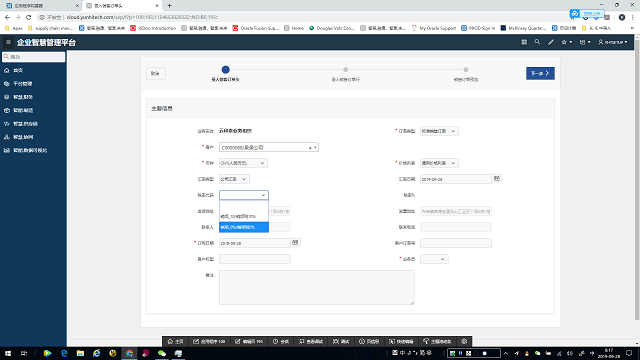The height and width of the screenshot is (360, 640).
Task: Click the 备注 remarks text area
Action: (x=317, y=287)
